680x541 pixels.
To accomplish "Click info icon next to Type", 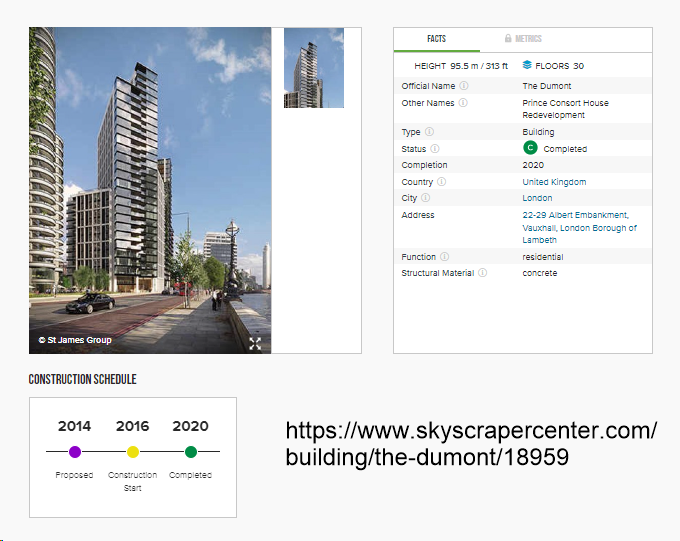I will (x=429, y=131).
